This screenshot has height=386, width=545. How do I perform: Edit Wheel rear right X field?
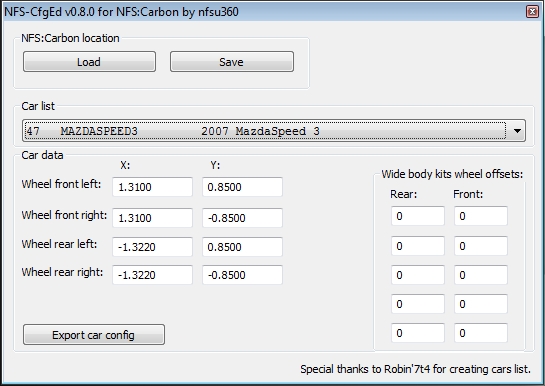tap(152, 275)
